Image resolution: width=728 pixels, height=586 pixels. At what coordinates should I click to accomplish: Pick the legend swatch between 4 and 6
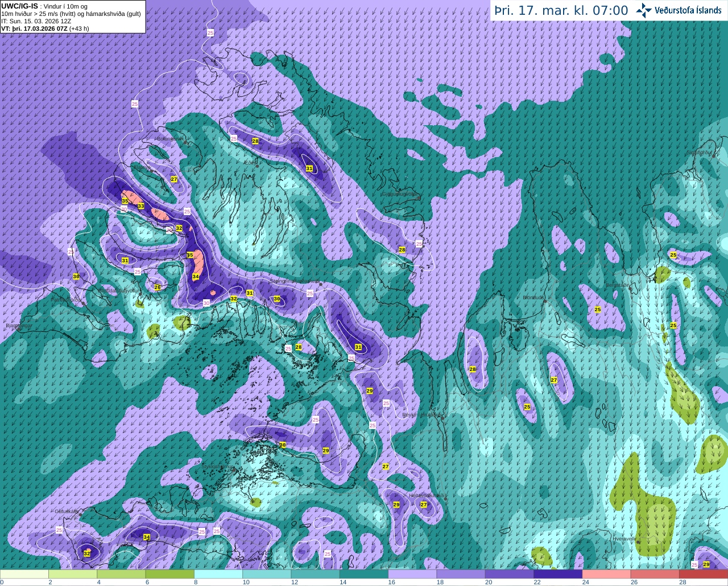(x=121, y=573)
